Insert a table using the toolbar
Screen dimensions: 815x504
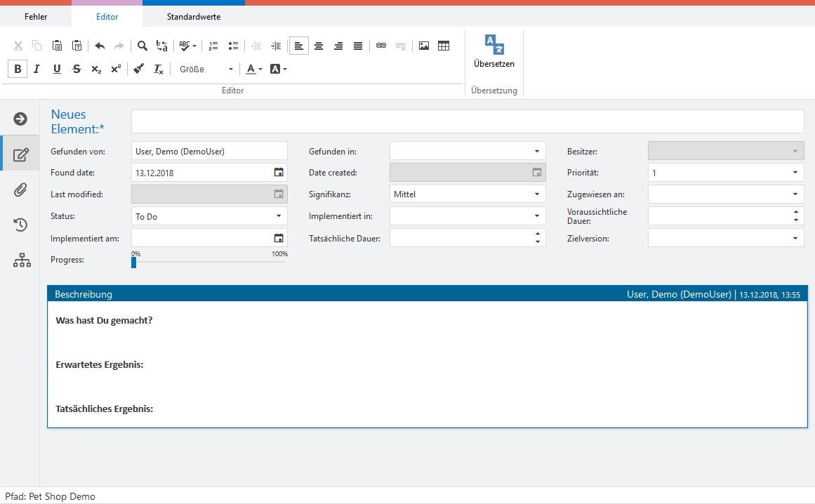[x=444, y=46]
